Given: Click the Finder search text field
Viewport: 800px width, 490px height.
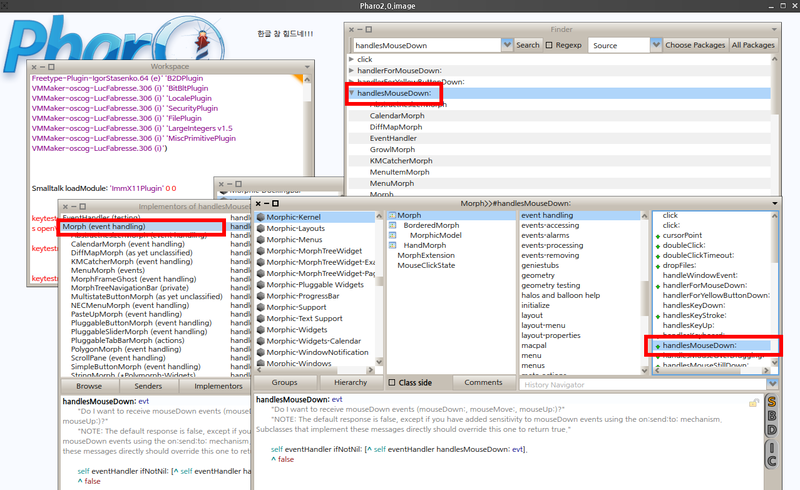Looking at the screenshot, I should 425,45.
